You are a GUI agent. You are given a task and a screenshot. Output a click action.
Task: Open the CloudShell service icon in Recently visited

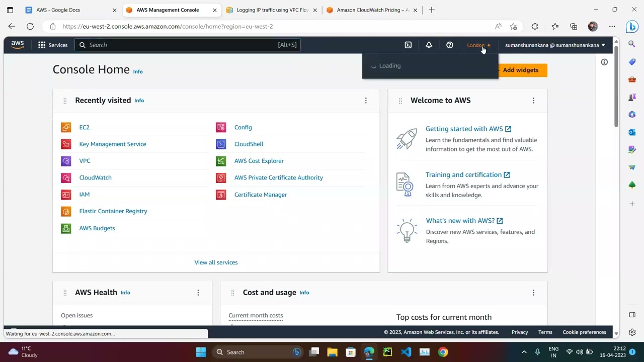(x=221, y=144)
